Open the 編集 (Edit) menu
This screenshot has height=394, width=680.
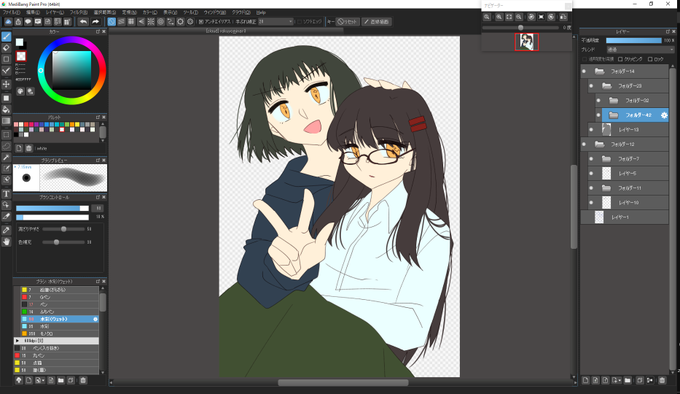point(33,12)
